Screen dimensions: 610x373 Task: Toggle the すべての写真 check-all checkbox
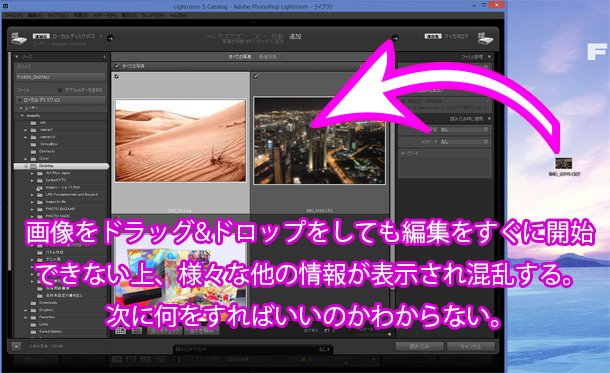coord(117,66)
